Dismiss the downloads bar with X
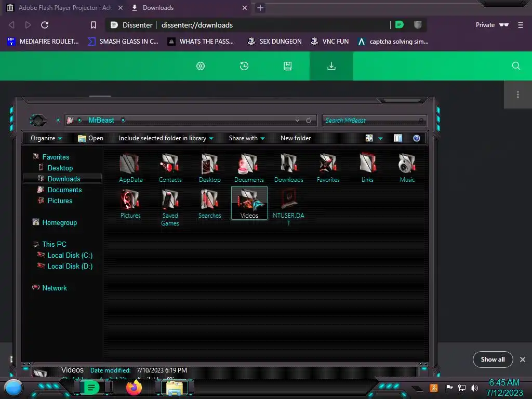This screenshot has height=399, width=532. tap(523, 360)
